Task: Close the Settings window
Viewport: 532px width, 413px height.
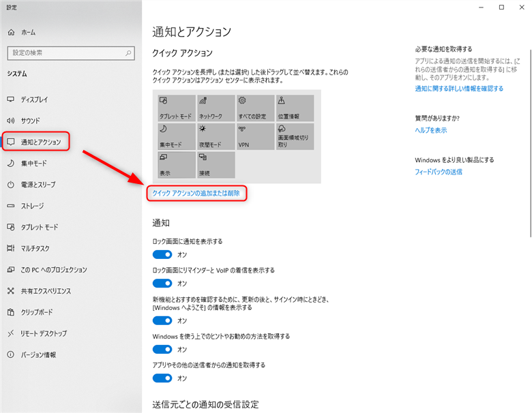Action: pos(522,7)
